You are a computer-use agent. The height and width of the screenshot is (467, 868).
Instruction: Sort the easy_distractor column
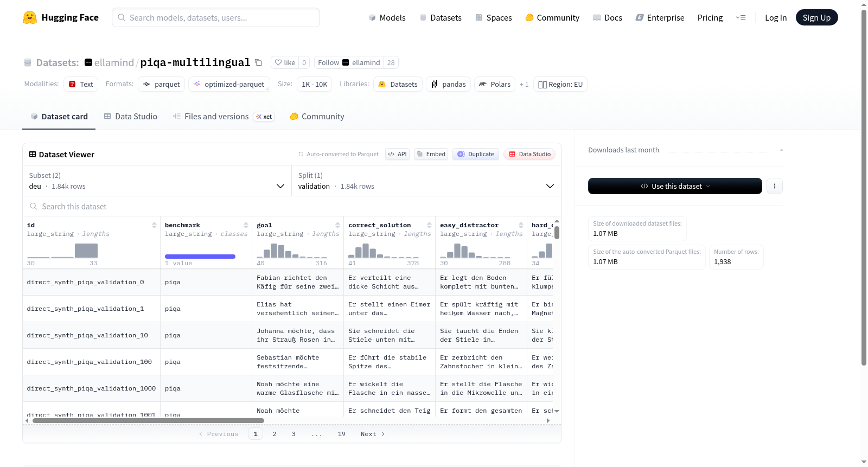point(521,225)
